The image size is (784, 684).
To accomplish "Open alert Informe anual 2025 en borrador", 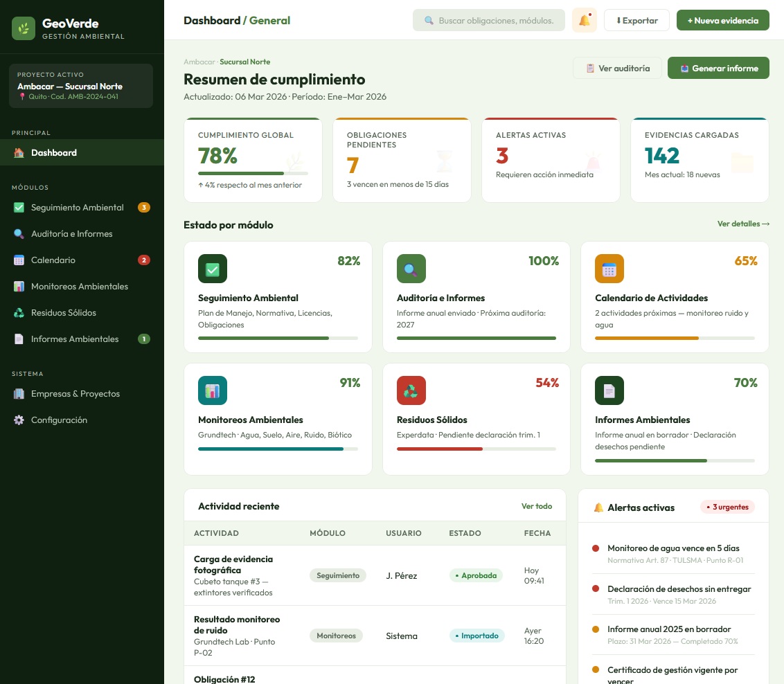I will click(x=673, y=635).
